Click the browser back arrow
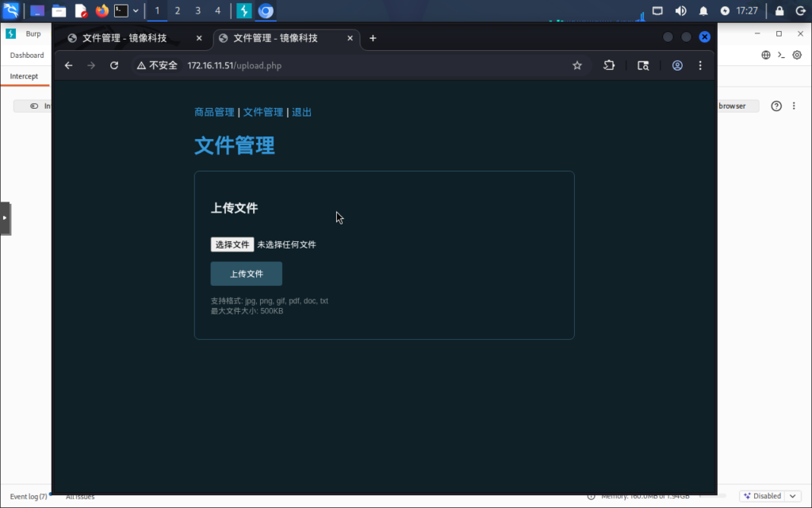 coord(69,66)
